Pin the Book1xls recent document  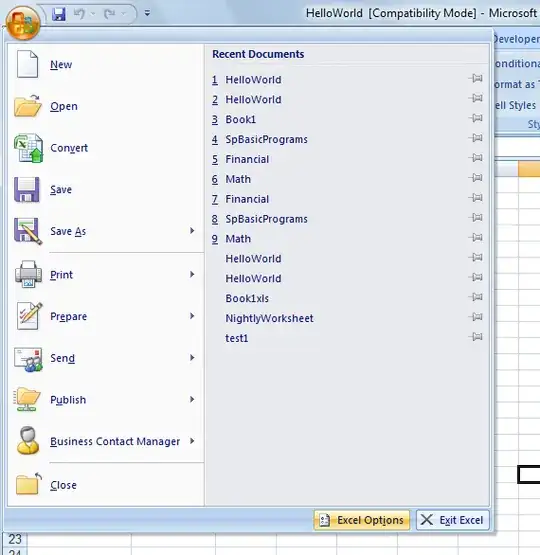[475, 297]
